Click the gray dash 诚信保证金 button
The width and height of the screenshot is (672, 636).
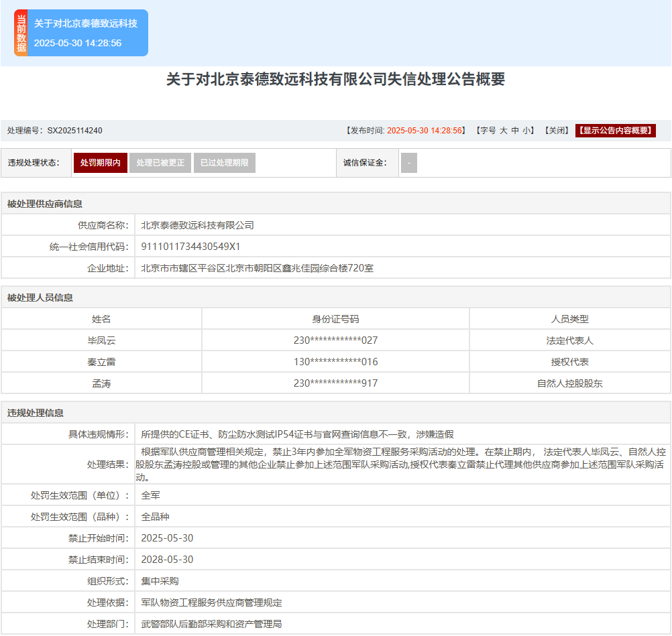pos(409,163)
